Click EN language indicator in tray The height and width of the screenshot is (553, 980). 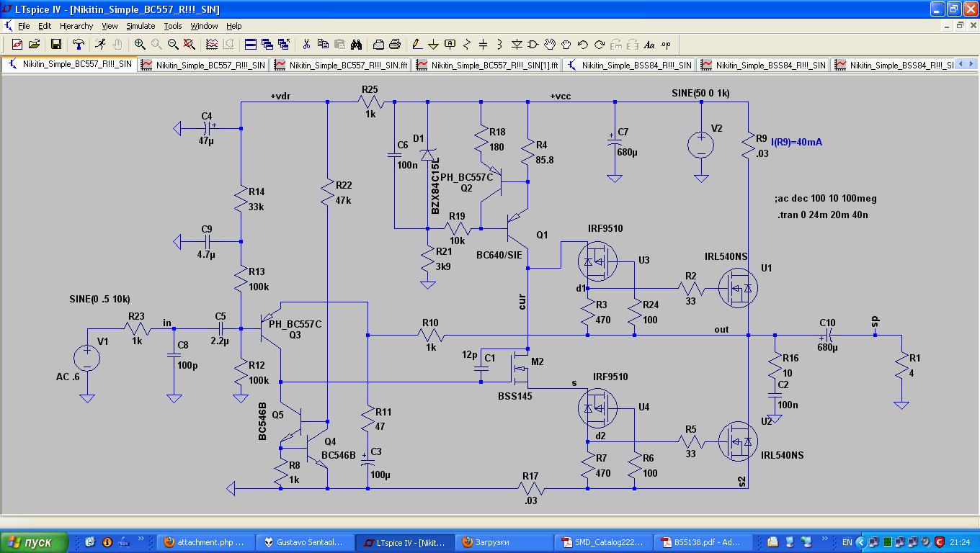pos(847,542)
